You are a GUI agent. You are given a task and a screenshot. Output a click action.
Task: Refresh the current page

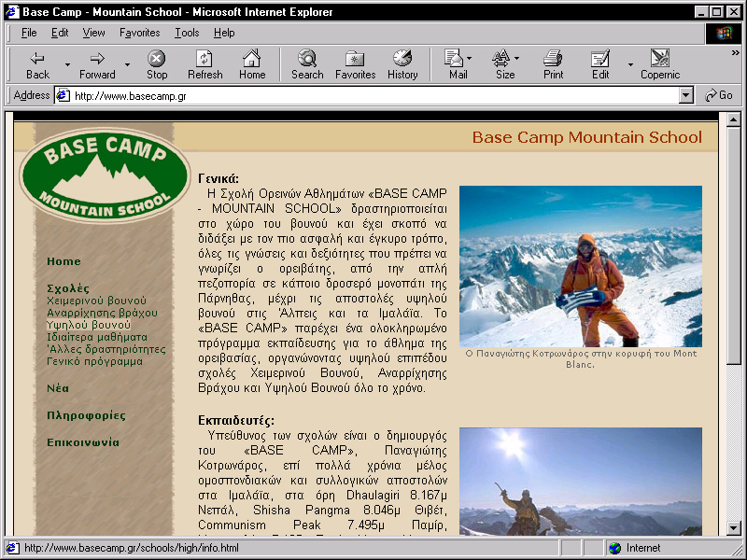[204, 64]
